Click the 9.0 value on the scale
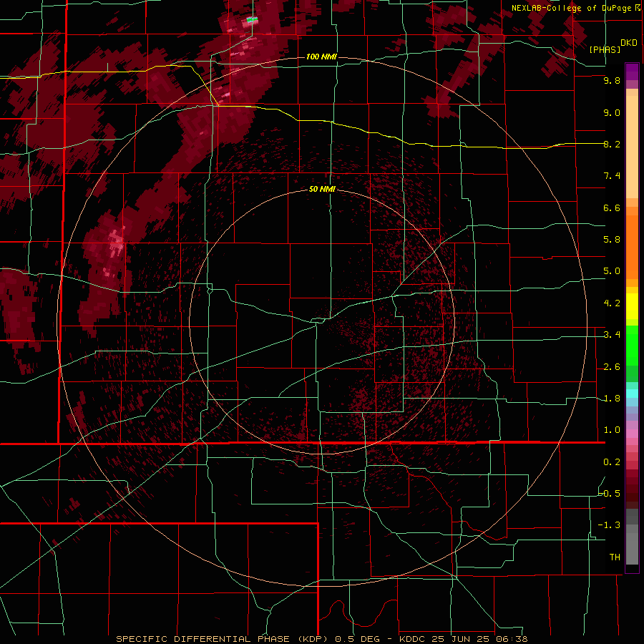The width and height of the screenshot is (644, 644). [x=612, y=112]
